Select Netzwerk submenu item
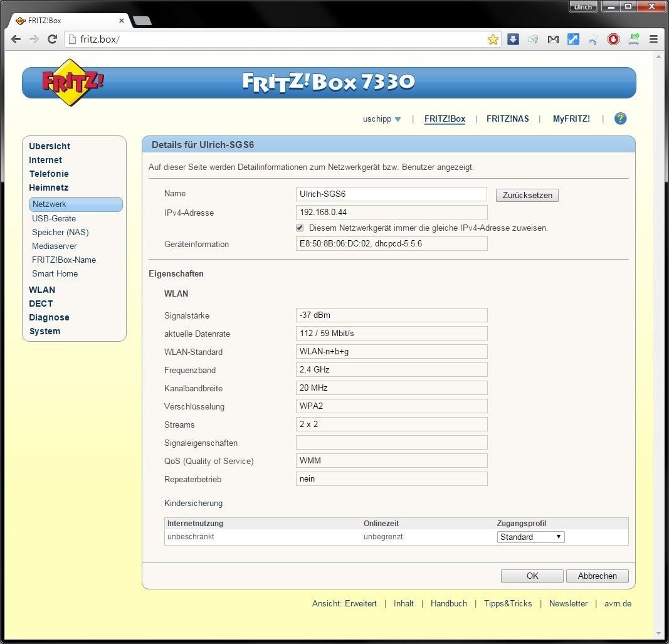Viewport: 669px width, 644px height. tap(75, 204)
